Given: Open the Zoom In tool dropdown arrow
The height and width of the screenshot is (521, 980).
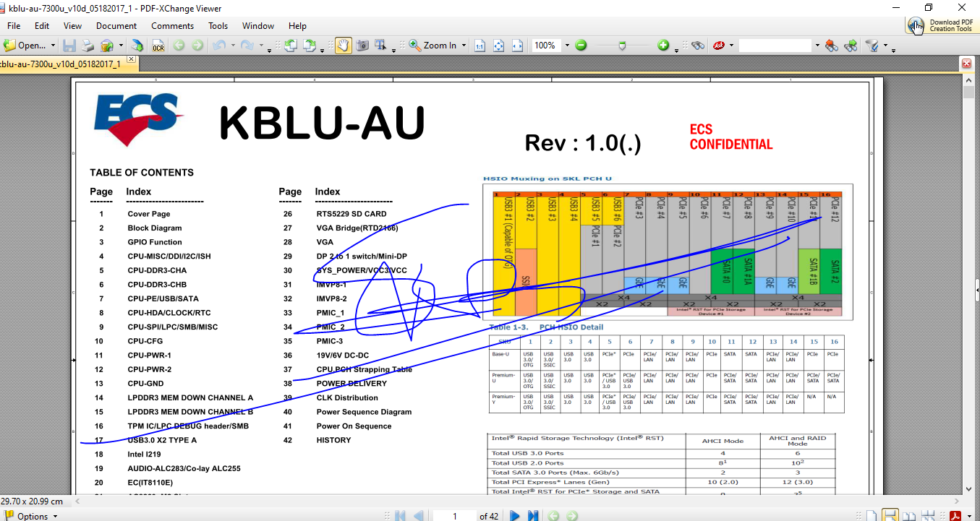Looking at the screenshot, I should coord(464,46).
